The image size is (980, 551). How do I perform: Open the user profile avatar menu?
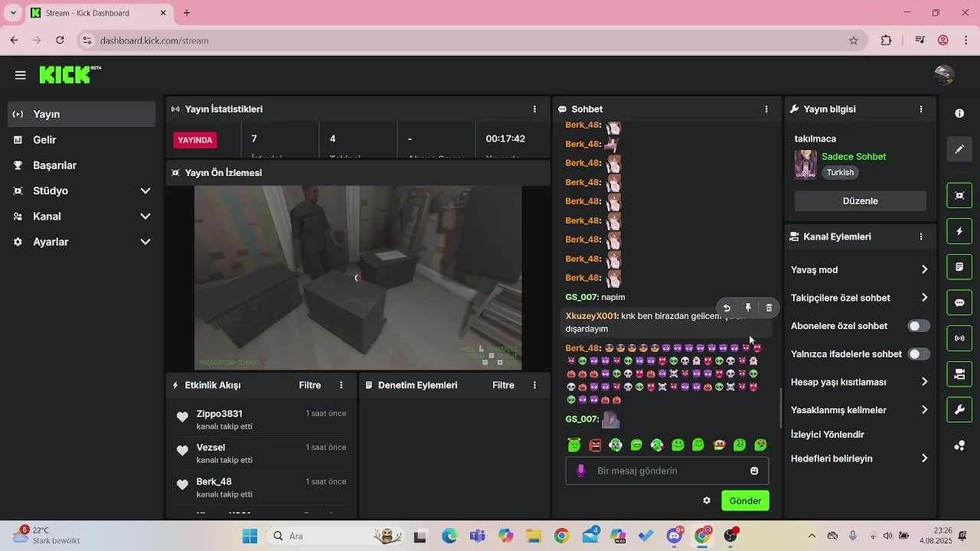pos(944,74)
